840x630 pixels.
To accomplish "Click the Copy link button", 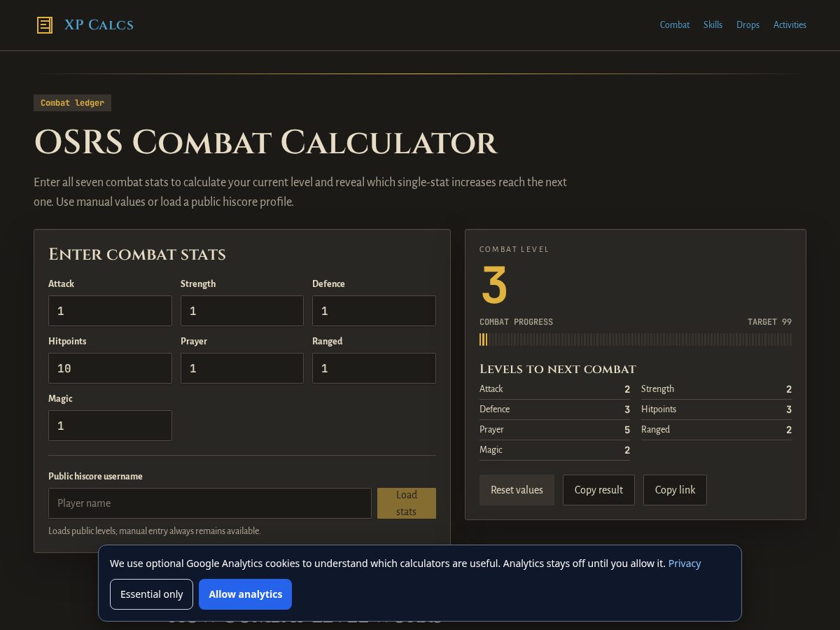I will [675, 490].
